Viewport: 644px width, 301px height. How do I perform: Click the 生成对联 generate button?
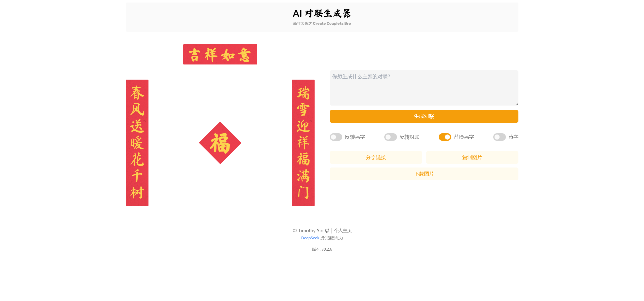click(x=424, y=116)
